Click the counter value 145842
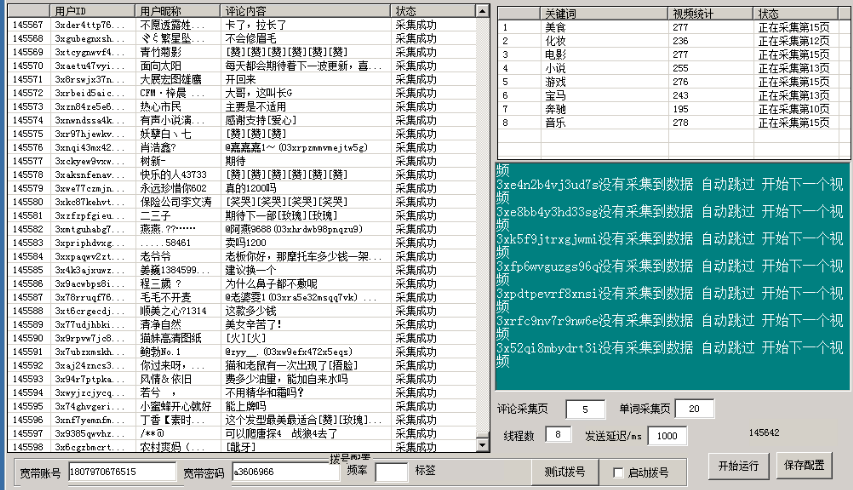The width and height of the screenshot is (853, 490). [764, 433]
